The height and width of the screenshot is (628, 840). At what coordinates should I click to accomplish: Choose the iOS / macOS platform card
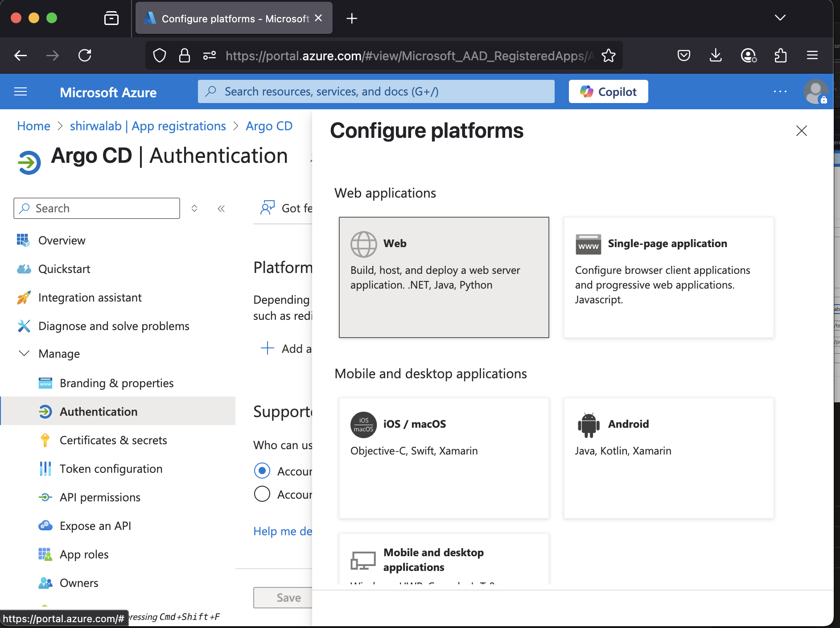[444, 458]
